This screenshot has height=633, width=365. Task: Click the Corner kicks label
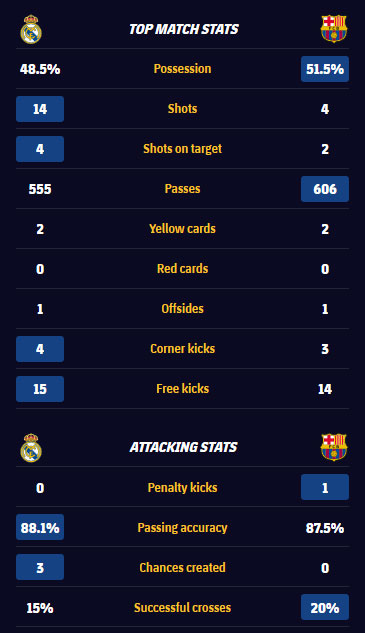182,348
